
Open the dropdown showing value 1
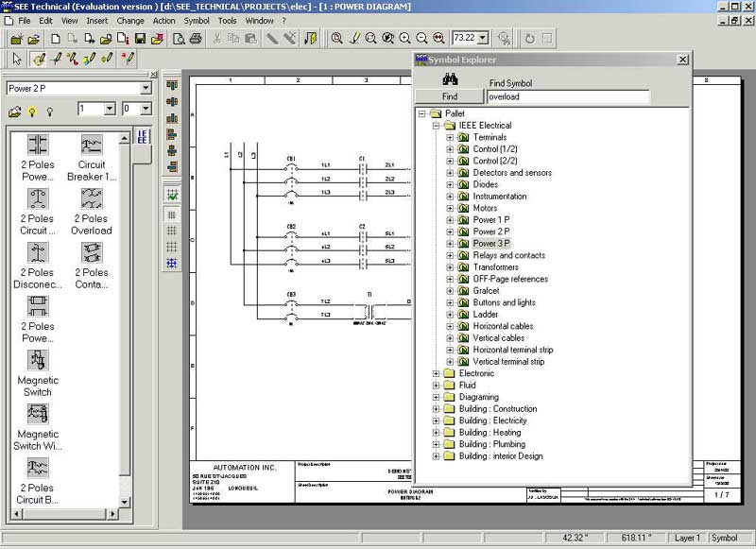[110, 109]
